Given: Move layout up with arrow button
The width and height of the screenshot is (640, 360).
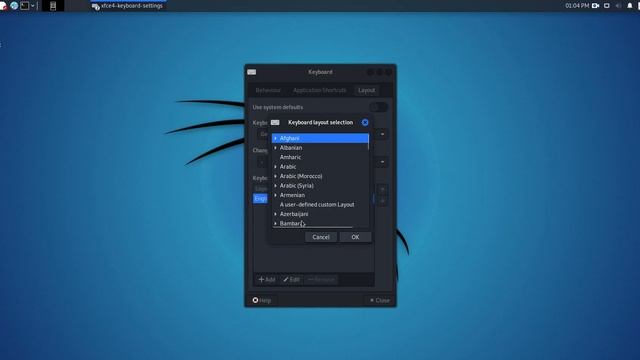Looking at the screenshot, I should 382,190.
